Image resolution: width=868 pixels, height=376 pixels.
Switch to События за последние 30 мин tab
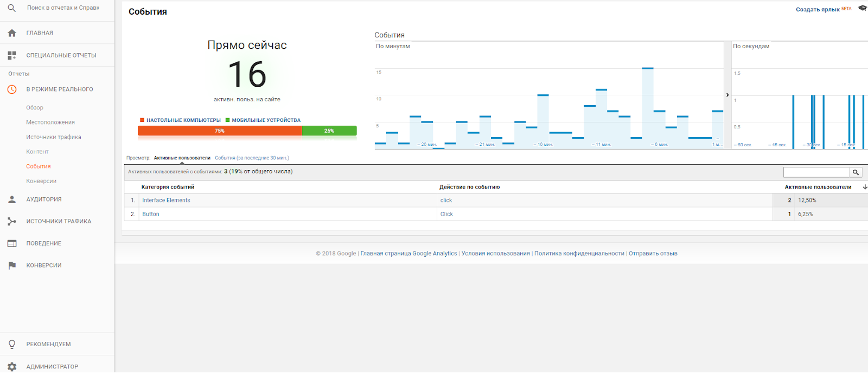(252, 158)
